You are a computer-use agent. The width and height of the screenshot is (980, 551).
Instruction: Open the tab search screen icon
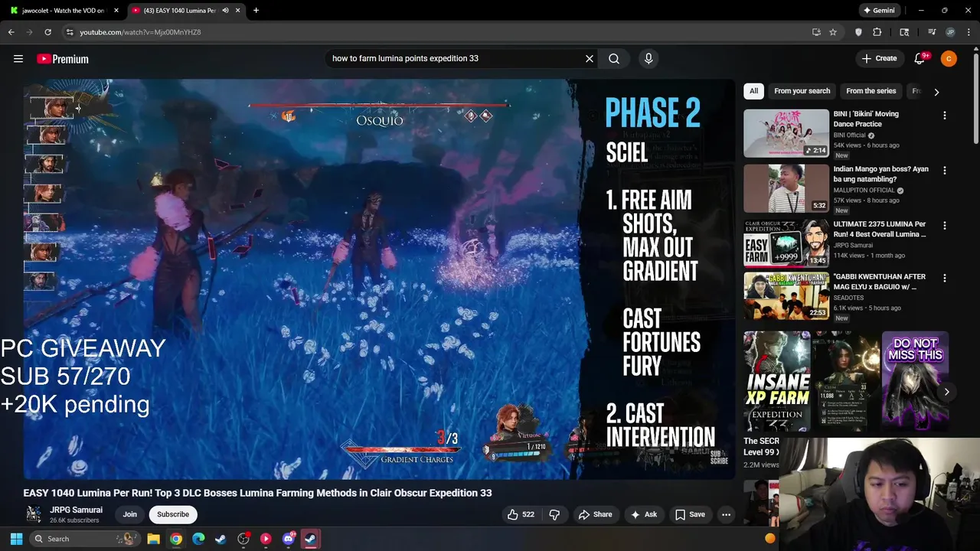click(904, 32)
